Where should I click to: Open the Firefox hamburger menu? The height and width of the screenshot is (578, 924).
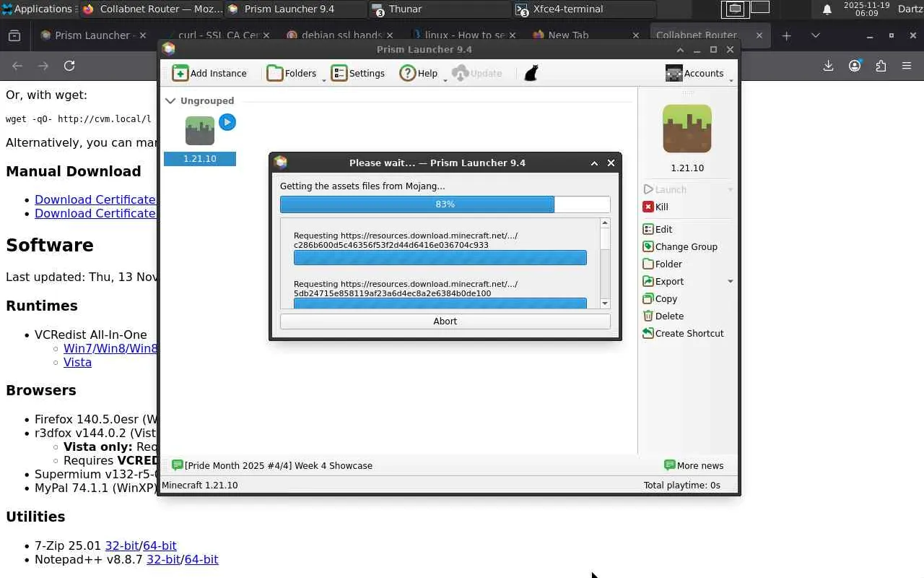[x=907, y=66]
